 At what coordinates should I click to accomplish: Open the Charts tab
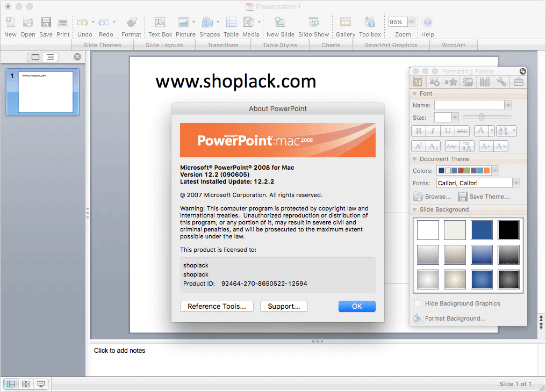pos(331,45)
